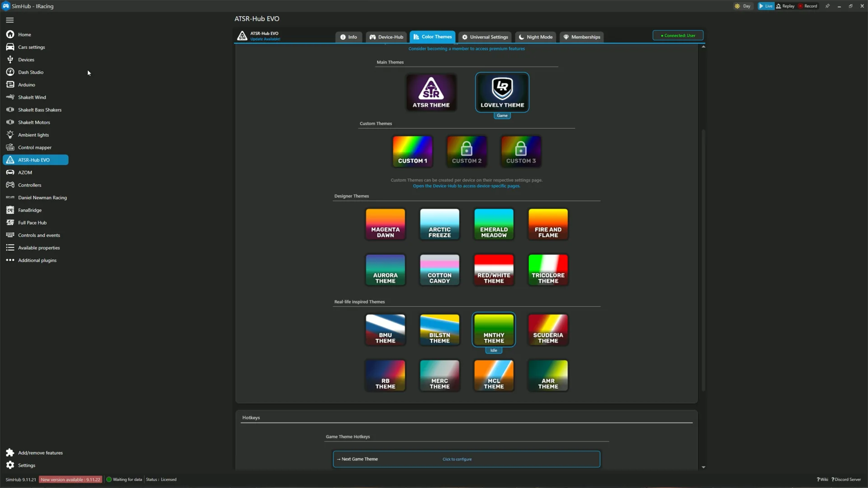Click the Full Pace Hub icon
This screenshot has width=868, height=488.
click(x=10, y=223)
